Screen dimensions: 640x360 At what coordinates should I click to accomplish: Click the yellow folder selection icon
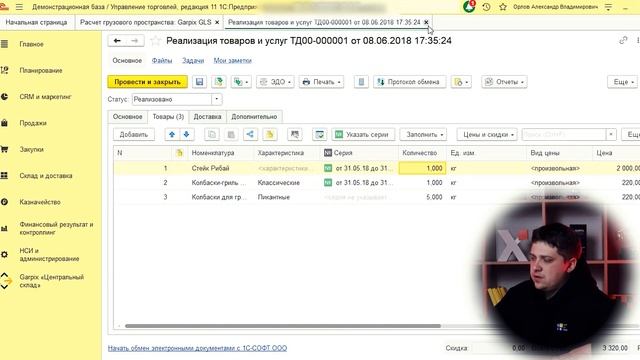point(270,134)
